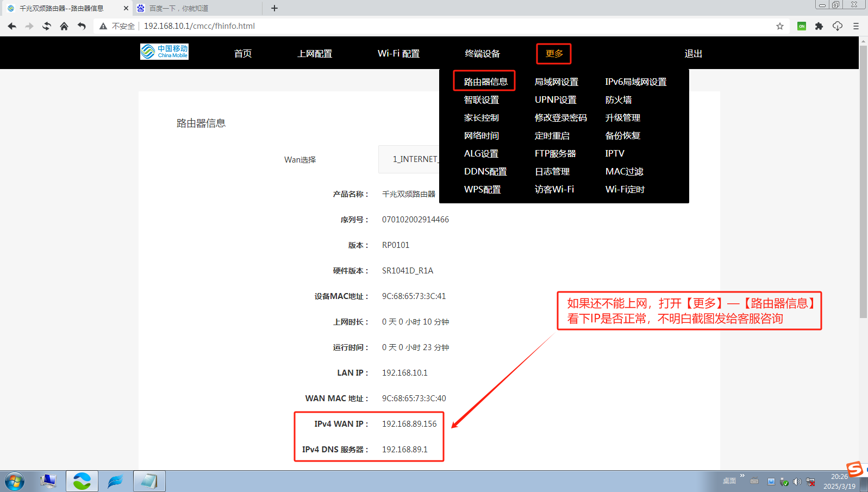Screen dimensions: 868x492
Task: Select WPS配置 entry
Action: pyautogui.click(x=483, y=189)
